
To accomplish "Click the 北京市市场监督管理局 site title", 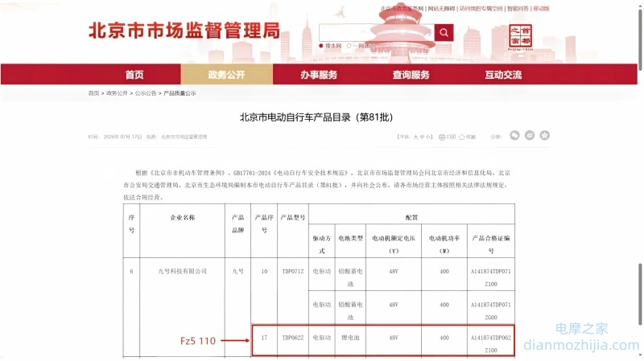I will point(184,31).
